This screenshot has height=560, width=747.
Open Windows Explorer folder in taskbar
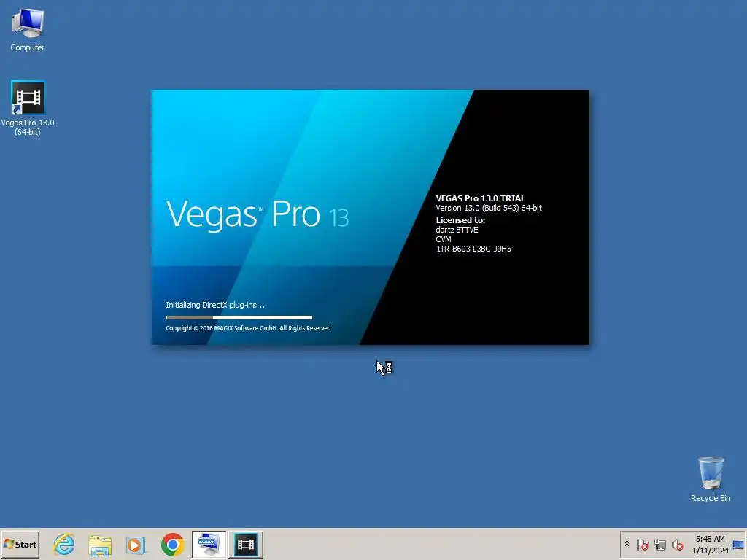click(100, 544)
